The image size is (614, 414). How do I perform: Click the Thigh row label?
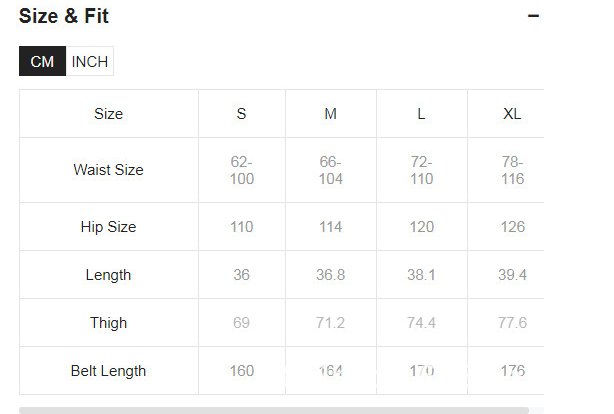108,323
